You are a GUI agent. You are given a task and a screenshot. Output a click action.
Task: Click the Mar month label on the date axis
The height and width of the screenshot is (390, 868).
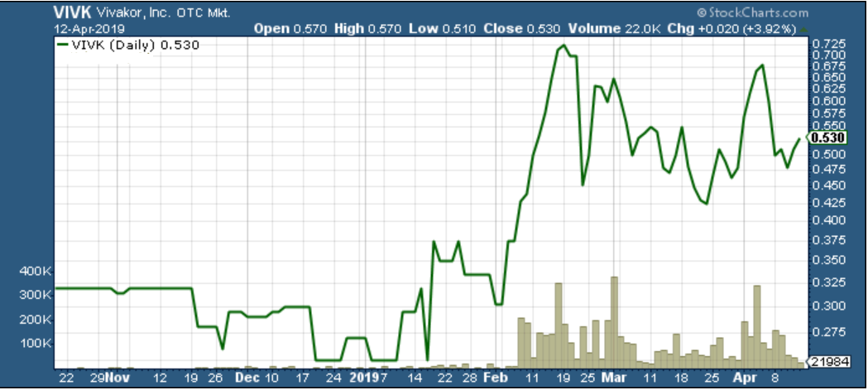point(615,378)
